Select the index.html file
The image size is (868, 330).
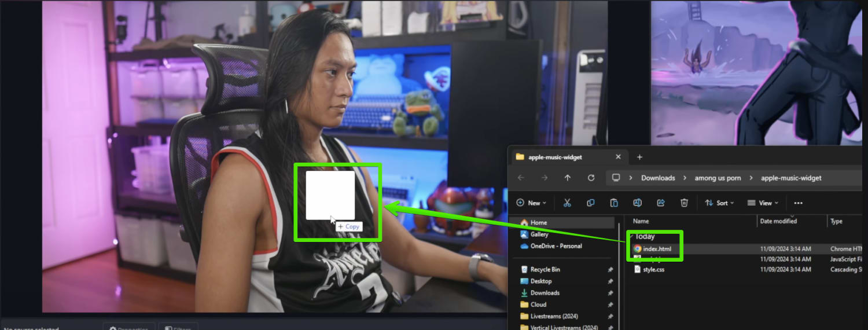[657, 249]
